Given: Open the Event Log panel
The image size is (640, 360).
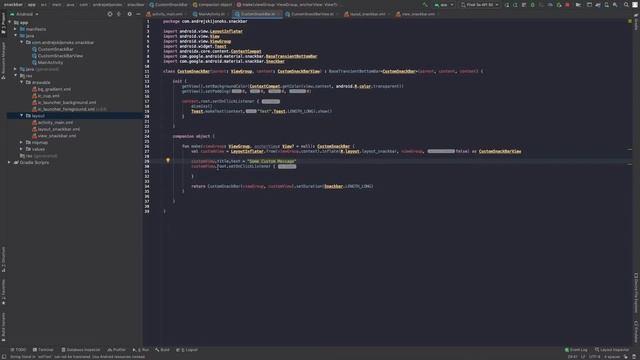Looking at the screenshot, I should click(576, 350).
